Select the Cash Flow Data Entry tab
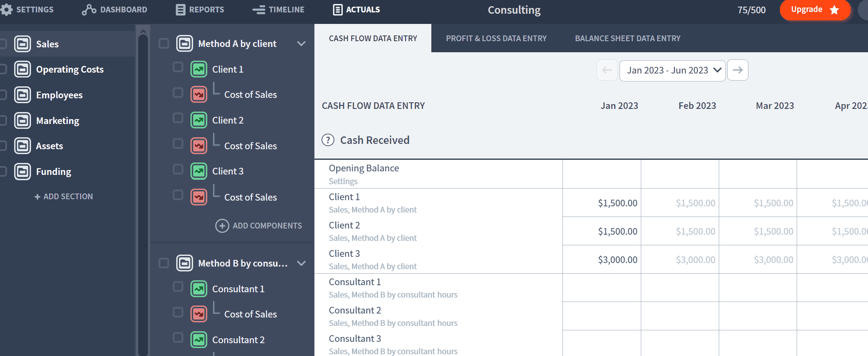The image size is (868, 356). pos(373,39)
